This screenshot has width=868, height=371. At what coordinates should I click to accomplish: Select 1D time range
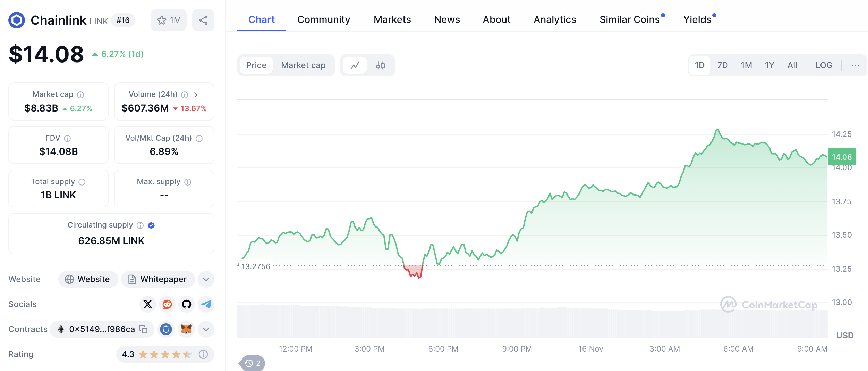699,65
